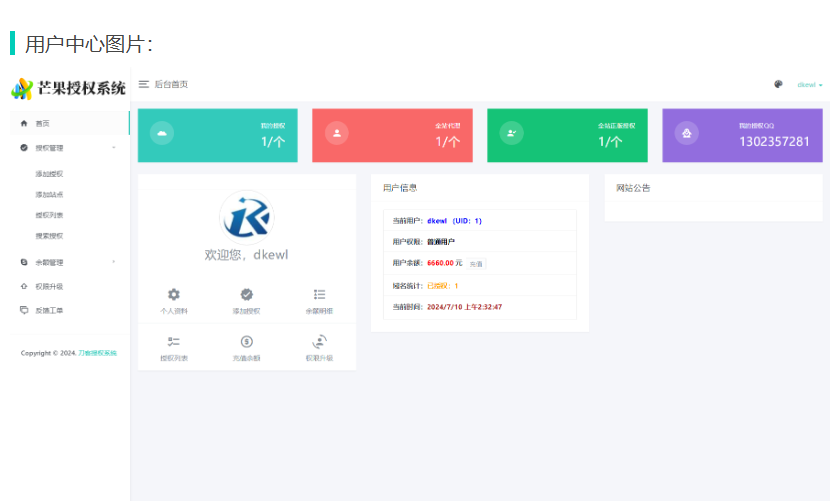The width and height of the screenshot is (835, 501).
Task: Click the QQ number 1302357281
Action: [x=774, y=142]
